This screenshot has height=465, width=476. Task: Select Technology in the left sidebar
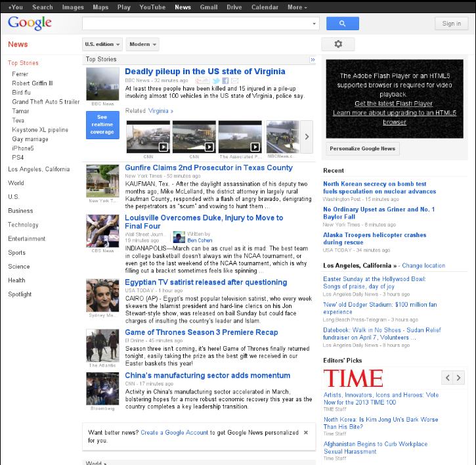[x=23, y=225]
